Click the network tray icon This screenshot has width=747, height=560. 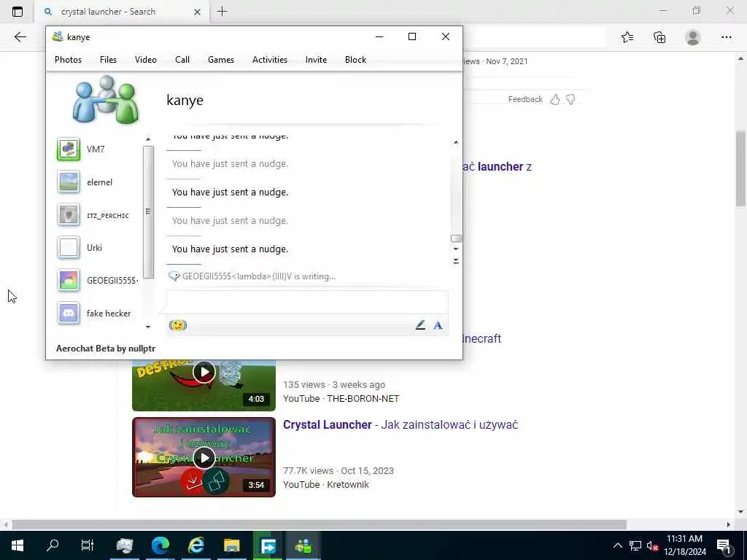coord(635,545)
